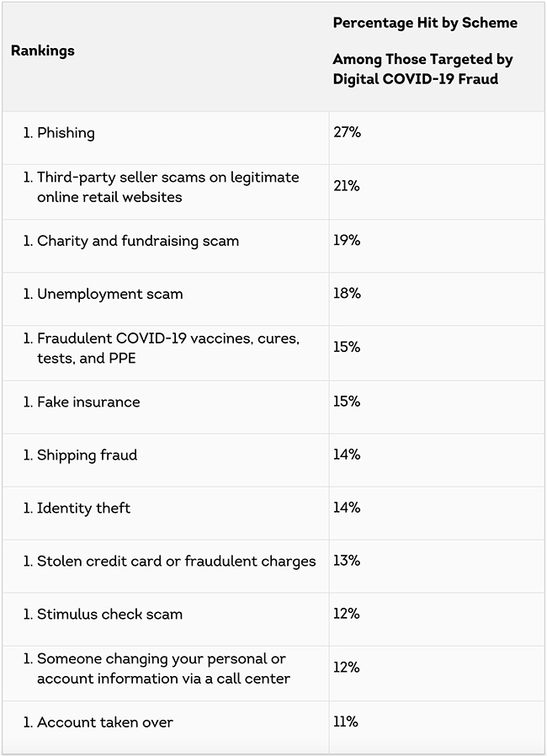
Task: Click the 21% percentage cell
Action: pos(346,186)
